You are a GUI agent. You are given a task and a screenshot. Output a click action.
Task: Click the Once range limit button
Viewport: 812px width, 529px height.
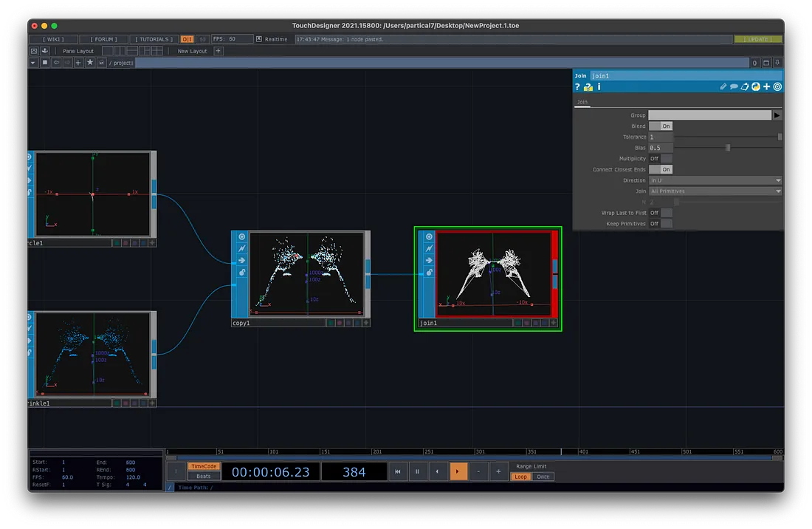(x=543, y=477)
